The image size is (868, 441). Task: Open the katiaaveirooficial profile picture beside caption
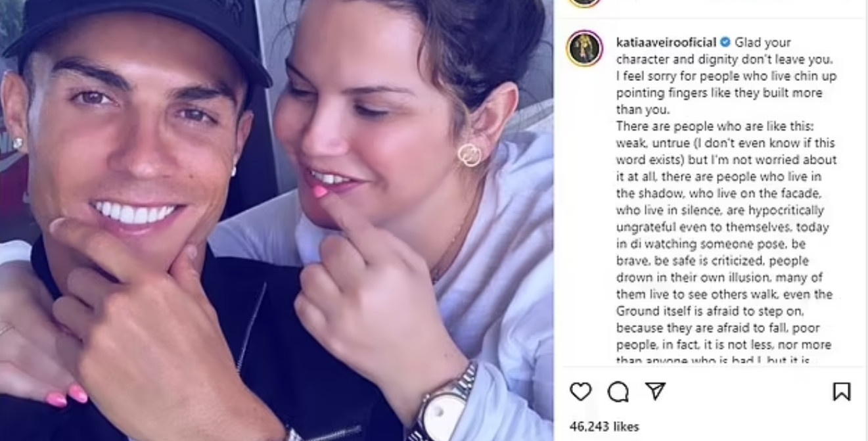pyautogui.click(x=585, y=49)
